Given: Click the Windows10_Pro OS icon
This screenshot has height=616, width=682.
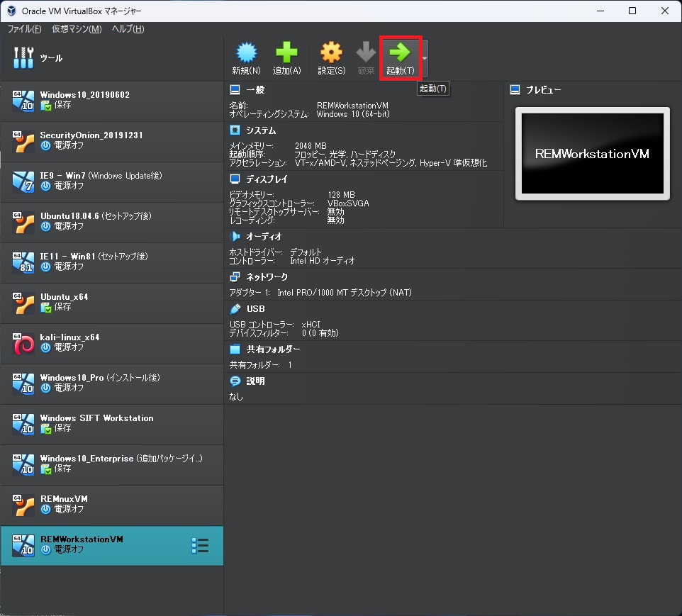Looking at the screenshot, I should pyautogui.click(x=23, y=385).
